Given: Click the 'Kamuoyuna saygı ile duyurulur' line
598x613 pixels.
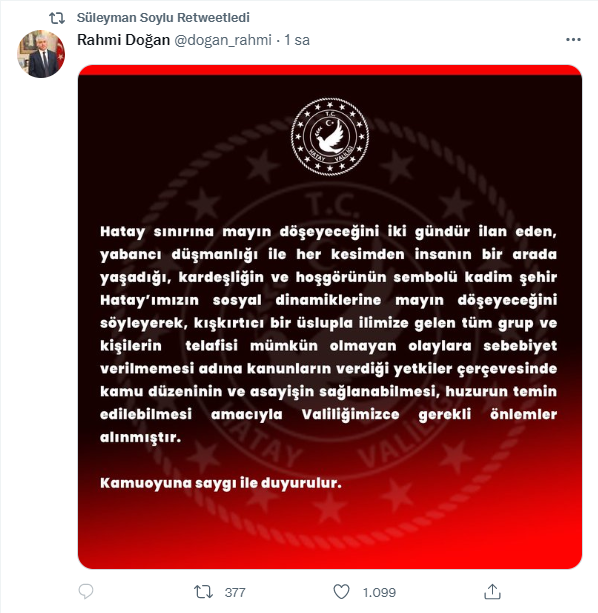Looking at the screenshot, I should (221, 483).
